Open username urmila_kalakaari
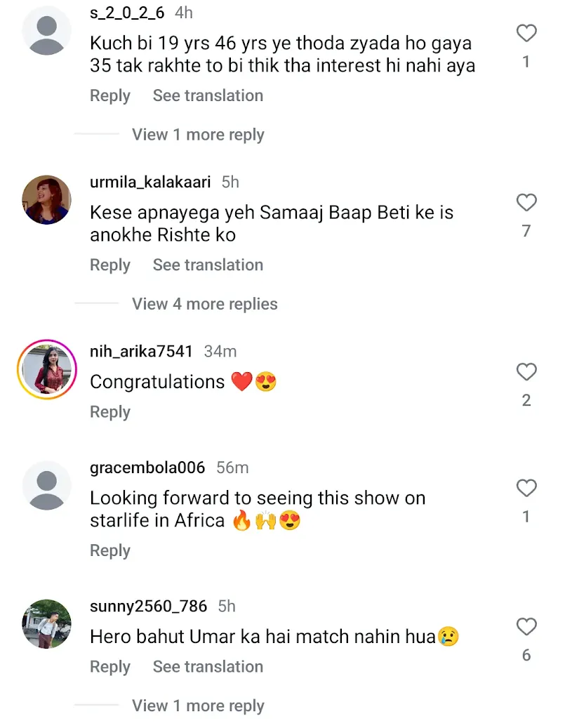 150,182
